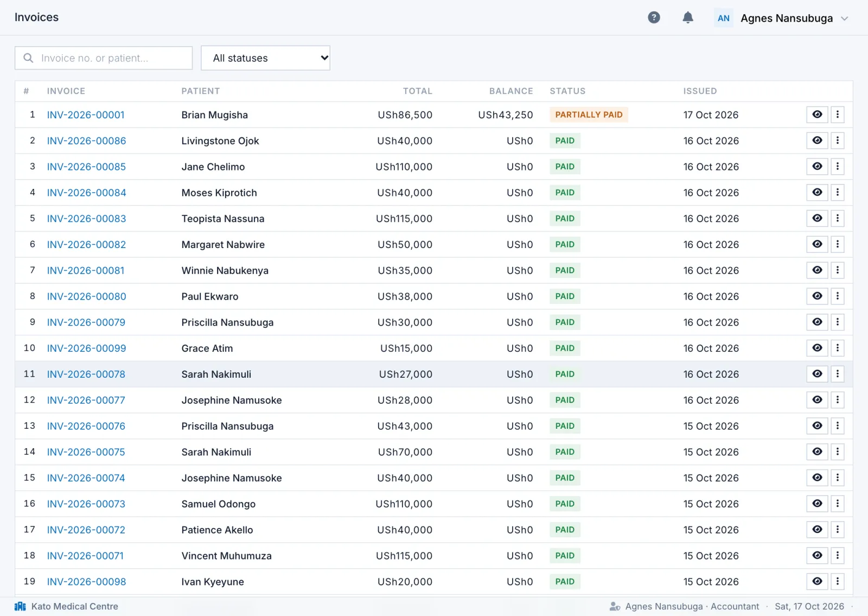View Teopista Nassuna's invoice with eye icon
The height and width of the screenshot is (616, 868).
(817, 218)
